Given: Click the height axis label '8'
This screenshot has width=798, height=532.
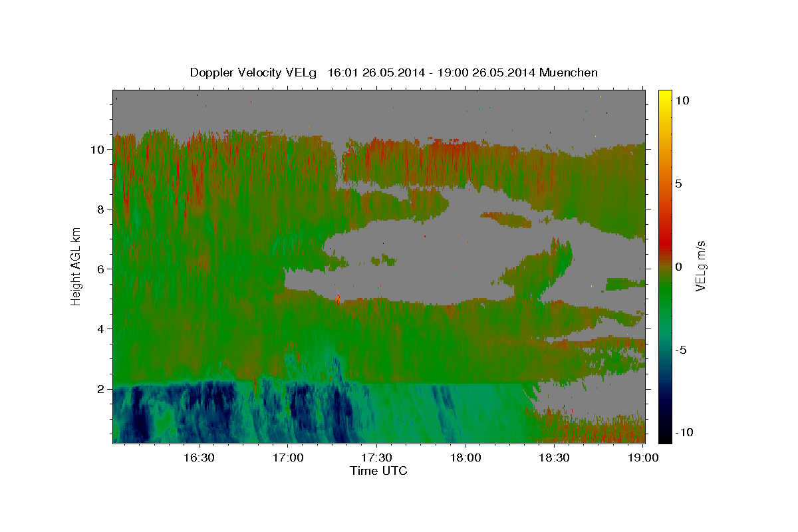Looking at the screenshot, I should [x=101, y=209].
